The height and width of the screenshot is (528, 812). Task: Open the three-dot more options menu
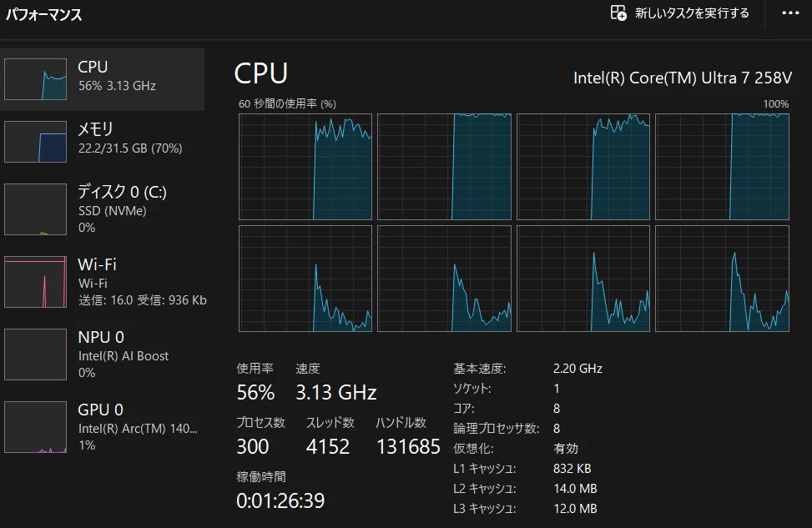tap(790, 13)
